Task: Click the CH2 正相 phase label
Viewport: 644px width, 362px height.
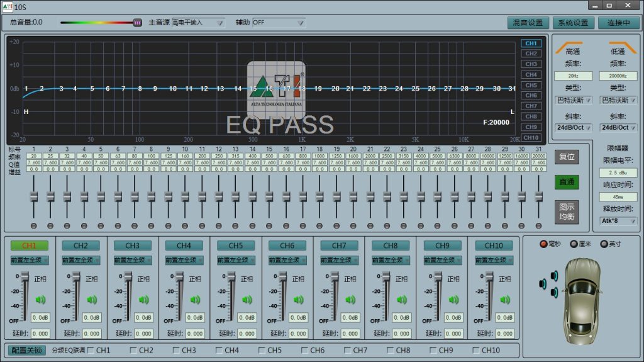Action: pyautogui.click(x=92, y=279)
